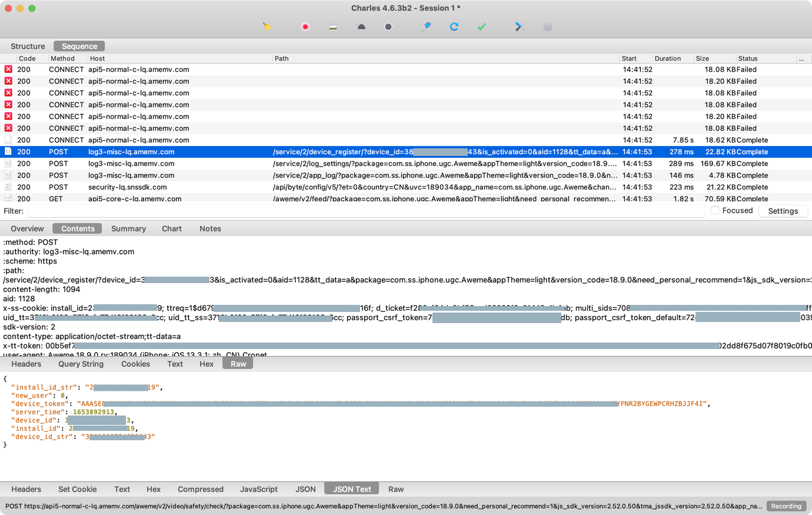Open the Summary tab
Image resolution: width=812 pixels, height=515 pixels.
pos(128,228)
